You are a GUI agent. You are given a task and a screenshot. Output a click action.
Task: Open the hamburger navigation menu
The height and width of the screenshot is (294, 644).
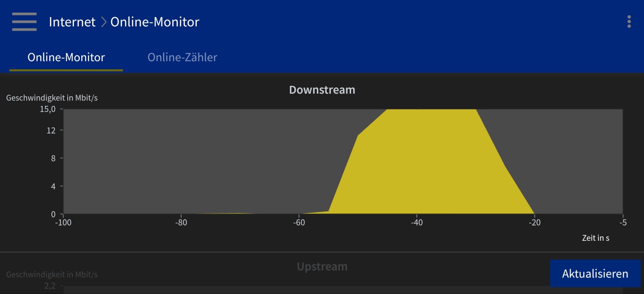click(24, 22)
